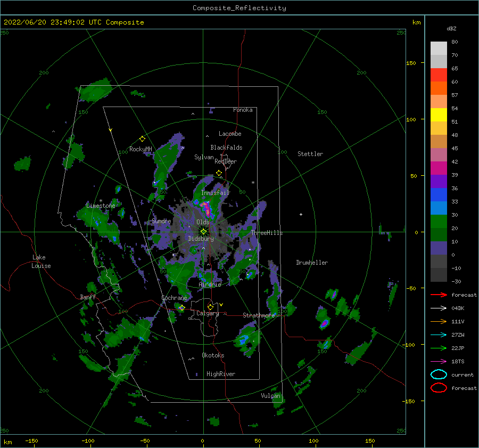
Task: Click the Composite_Reflectivity title
Action: [239, 8]
